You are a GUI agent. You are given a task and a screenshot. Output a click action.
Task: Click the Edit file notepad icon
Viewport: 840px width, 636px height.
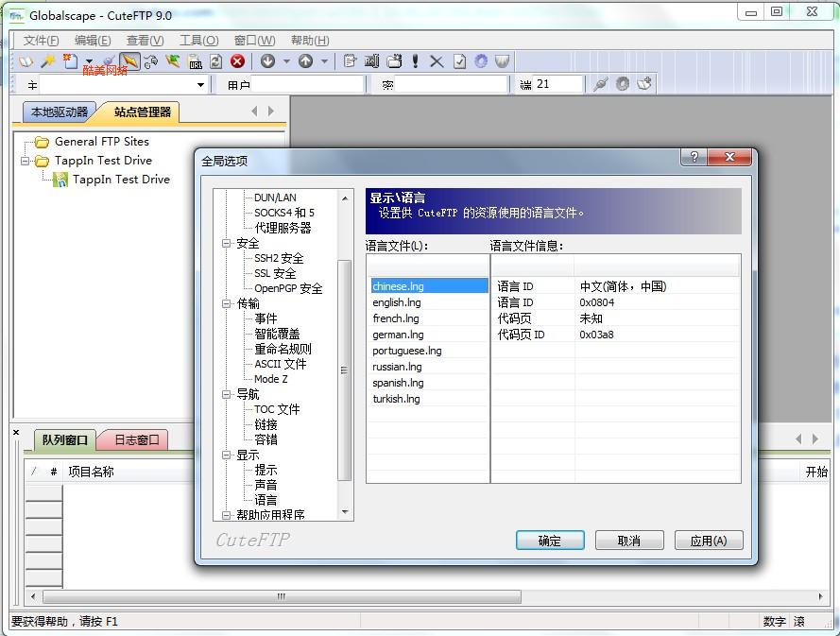point(350,61)
